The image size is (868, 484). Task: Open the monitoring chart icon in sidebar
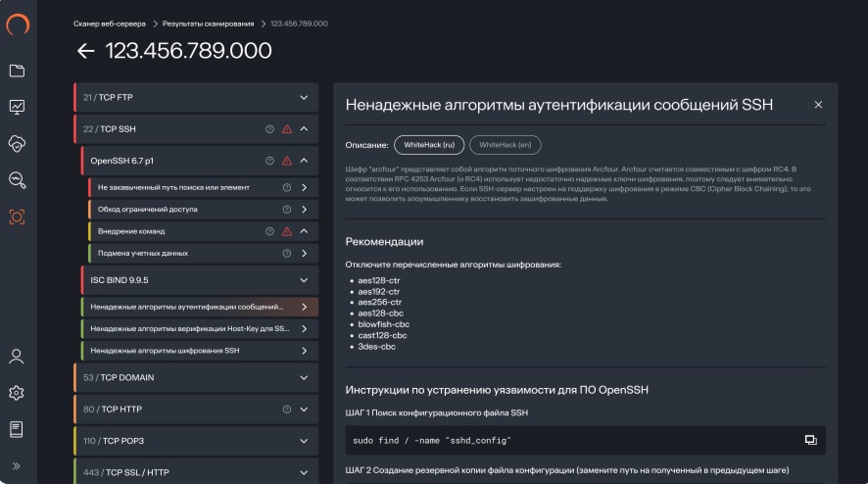[17, 107]
